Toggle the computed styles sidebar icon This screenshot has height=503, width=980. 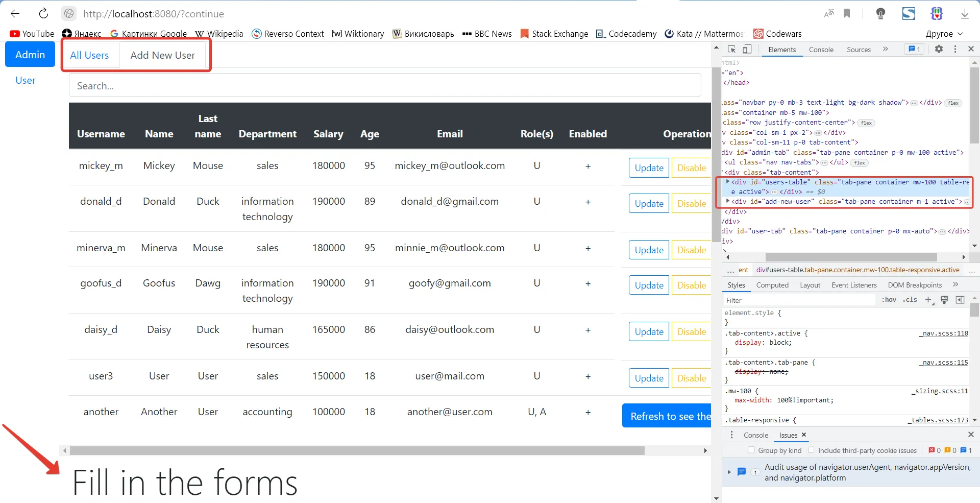click(x=960, y=300)
